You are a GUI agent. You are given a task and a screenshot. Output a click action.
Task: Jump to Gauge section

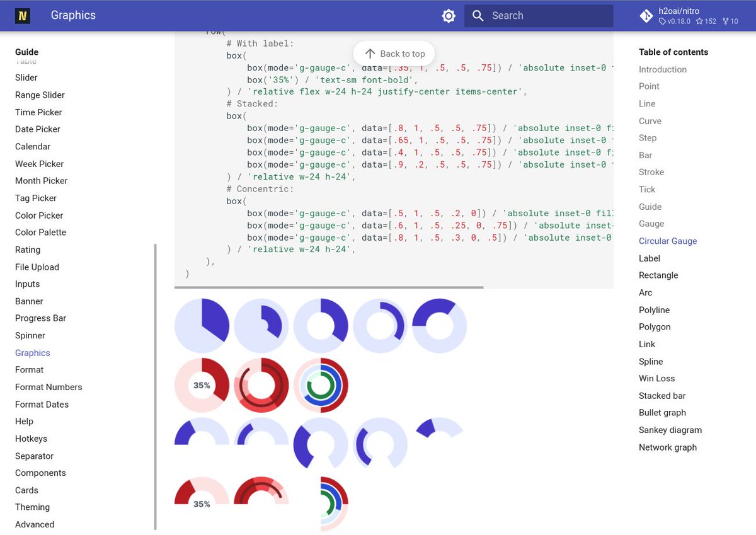coord(651,224)
